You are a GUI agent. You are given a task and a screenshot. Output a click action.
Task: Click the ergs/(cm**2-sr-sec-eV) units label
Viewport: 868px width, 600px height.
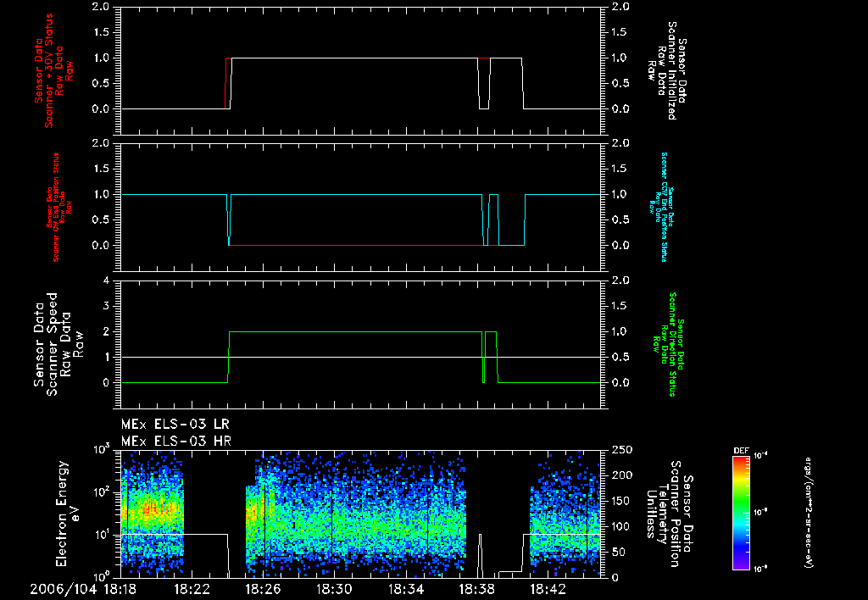click(809, 513)
